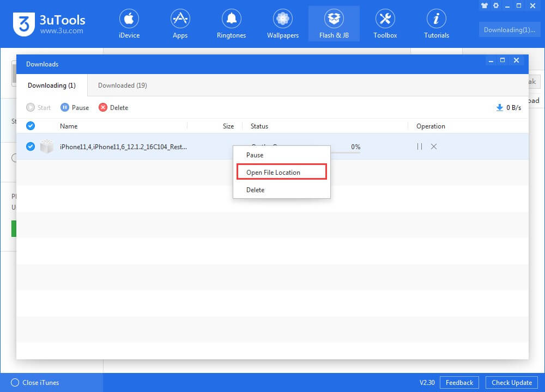Choose Open File Location from context menu
Screen dimensions: 545x392
(282, 172)
